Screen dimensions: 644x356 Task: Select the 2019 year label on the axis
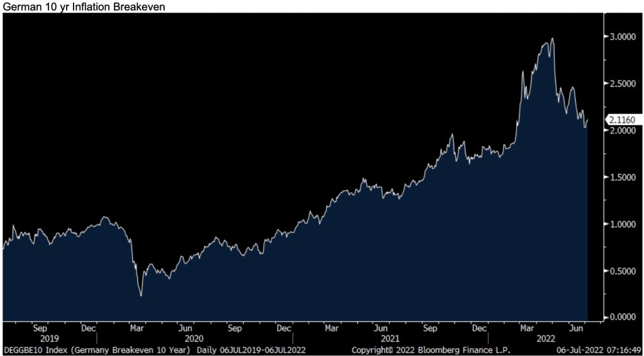pos(39,338)
